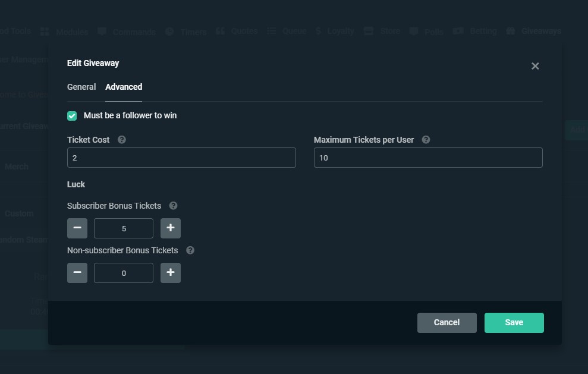This screenshot has height=374, width=588.
Task: Save the giveaway settings
Action: pos(514,322)
